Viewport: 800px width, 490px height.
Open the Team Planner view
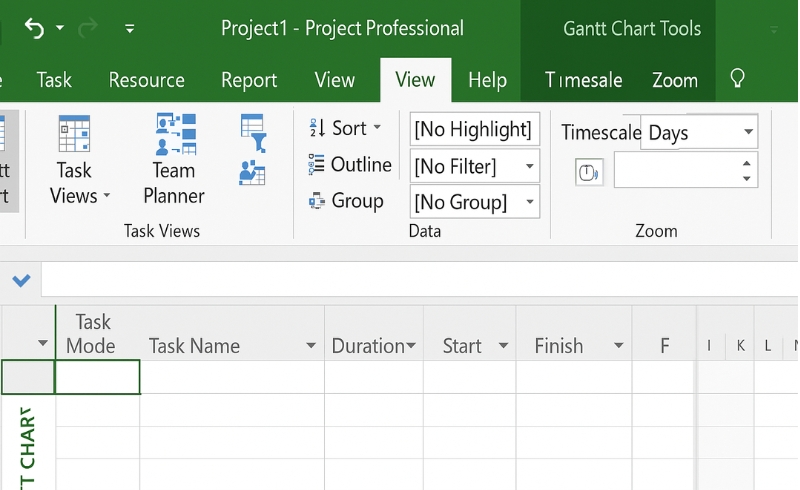[174, 160]
